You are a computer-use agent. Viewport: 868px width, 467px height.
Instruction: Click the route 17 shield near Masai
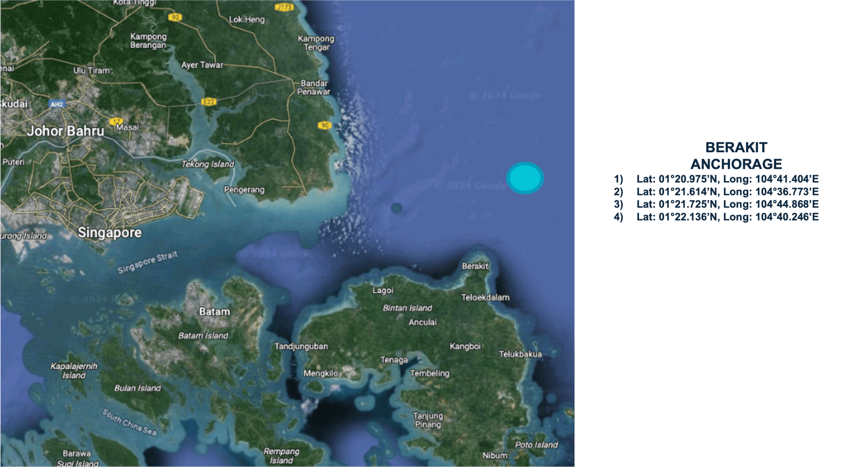(116, 121)
